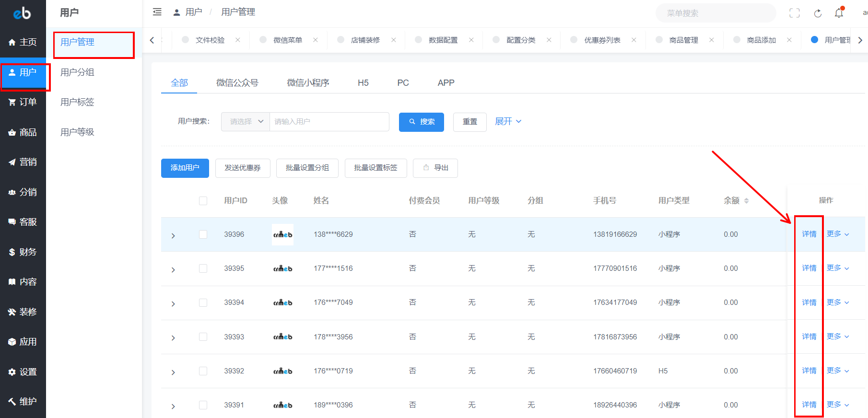The height and width of the screenshot is (418, 868).
Task: Open the 请选择 search type dropdown
Action: coord(246,122)
